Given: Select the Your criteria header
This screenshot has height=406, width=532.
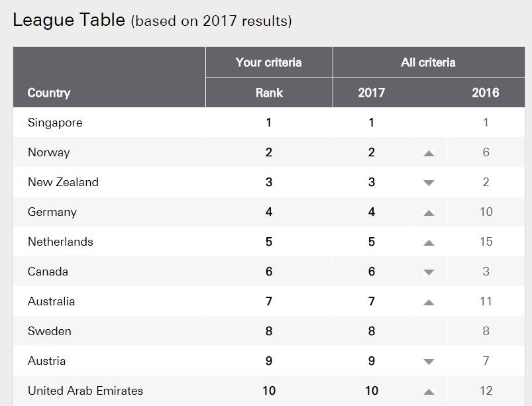Looking at the screenshot, I should coord(268,62).
